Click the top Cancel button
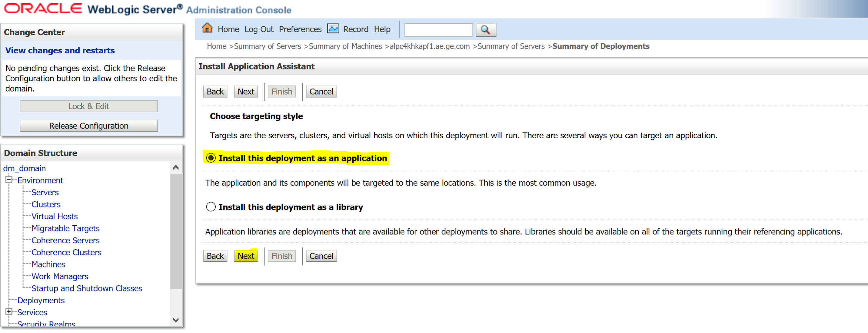The width and height of the screenshot is (868, 333). coord(321,91)
